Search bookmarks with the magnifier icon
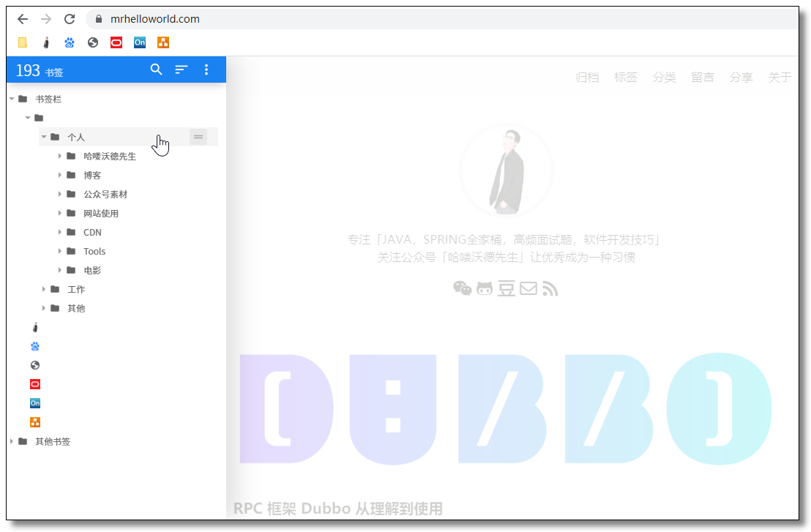 pos(156,70)
